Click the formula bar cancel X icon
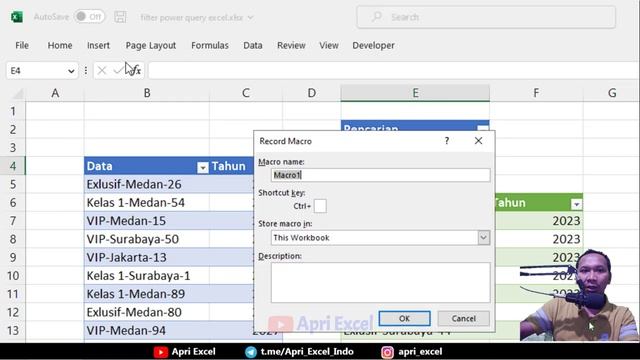Screen dimensions: 640x360 (x=102, y=71)
